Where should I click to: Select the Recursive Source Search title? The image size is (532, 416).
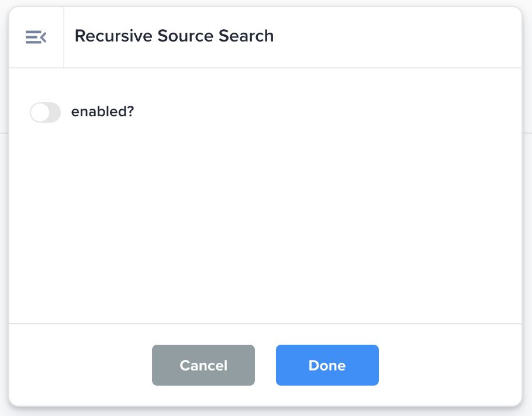(174, 36)
